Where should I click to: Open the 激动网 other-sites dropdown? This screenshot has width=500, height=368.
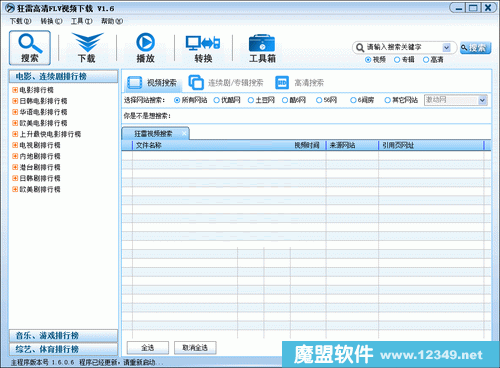pyautogui.click(x=456, y=100)
